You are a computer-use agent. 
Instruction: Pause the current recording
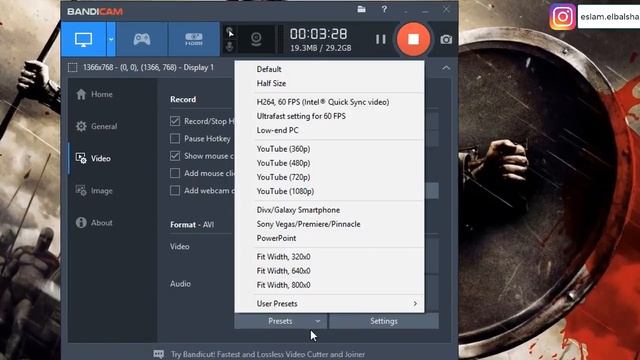click(x=380, y=39)
